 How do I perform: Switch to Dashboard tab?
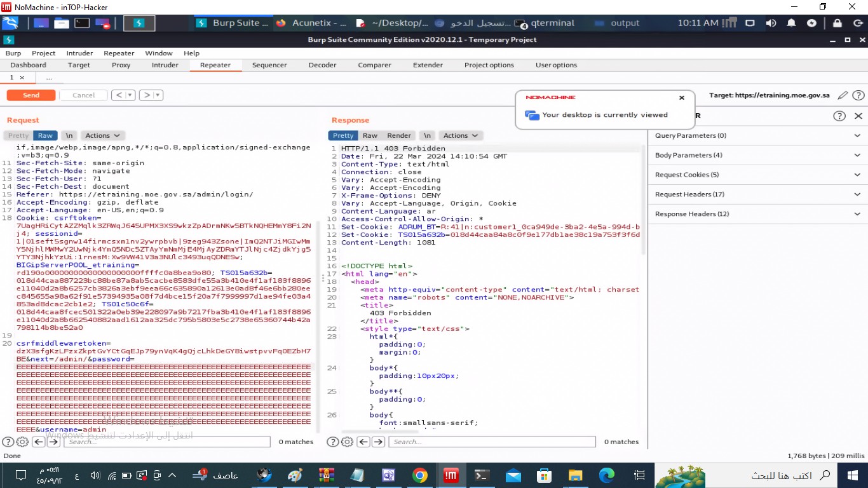click(29, 65)
